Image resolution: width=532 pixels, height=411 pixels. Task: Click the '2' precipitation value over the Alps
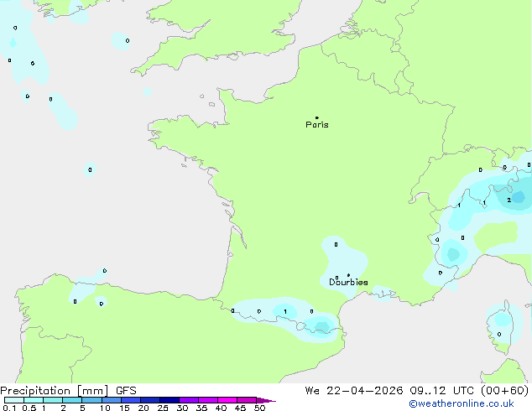[x=509, y=200]
